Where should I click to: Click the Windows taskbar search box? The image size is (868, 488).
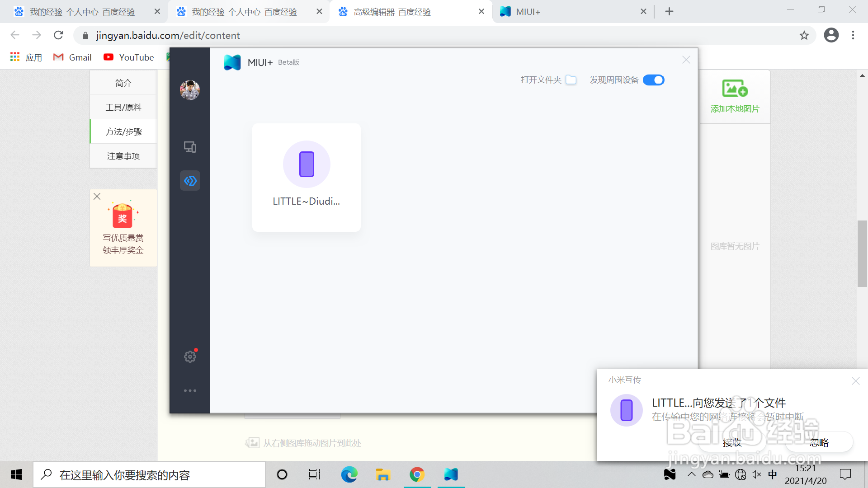(149, 474)
